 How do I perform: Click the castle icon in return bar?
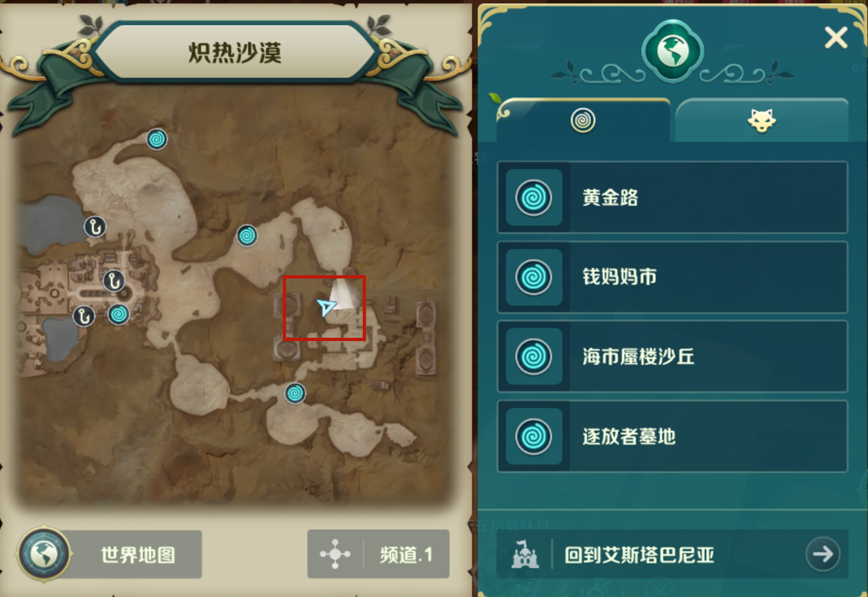coord(525,554)
